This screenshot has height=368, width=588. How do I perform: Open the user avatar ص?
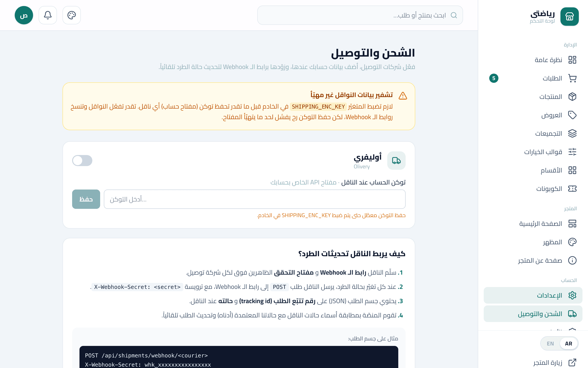point(24,15)
